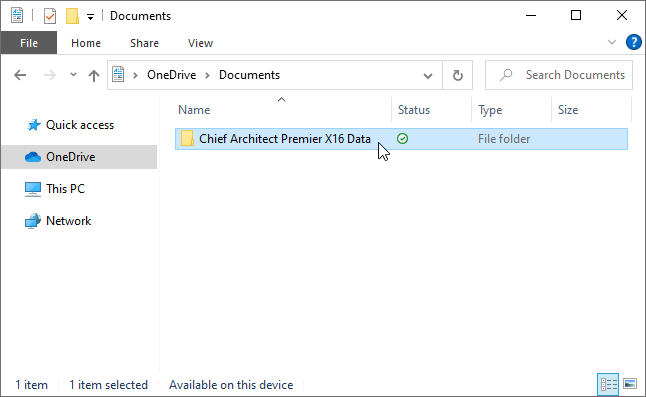This screenshot has width=646, height=397.
Task: Click the New folder icon in title bar
Action: (x=72, y=16)
